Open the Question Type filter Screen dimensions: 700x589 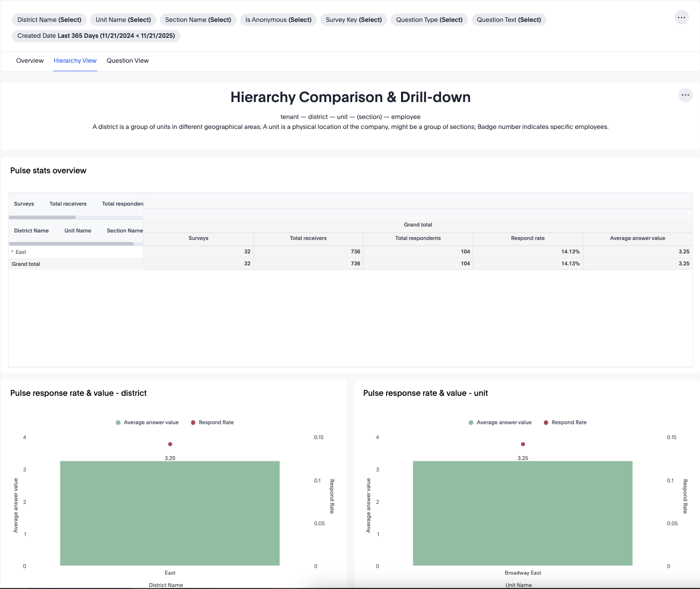429,20
